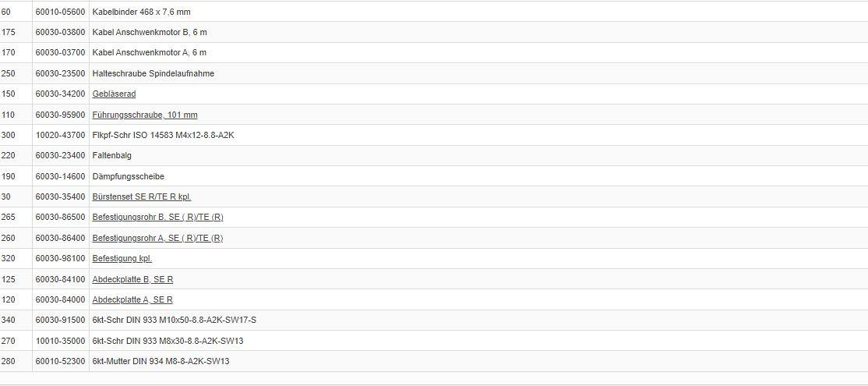Click the Bürstenset SE R/TE R kpl. link
The height and width of the screenshot is (386, 868).
pos(141,197)
